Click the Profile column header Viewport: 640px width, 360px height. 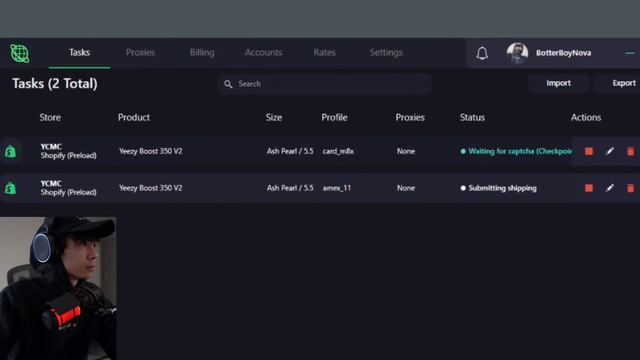click(x=334, y=118)
